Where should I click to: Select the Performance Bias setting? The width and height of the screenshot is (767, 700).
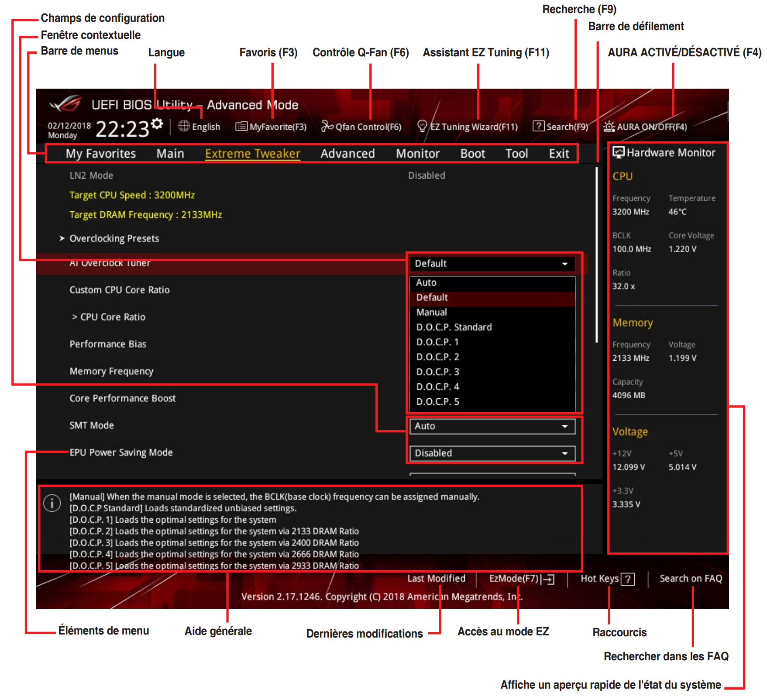(108, 344)
